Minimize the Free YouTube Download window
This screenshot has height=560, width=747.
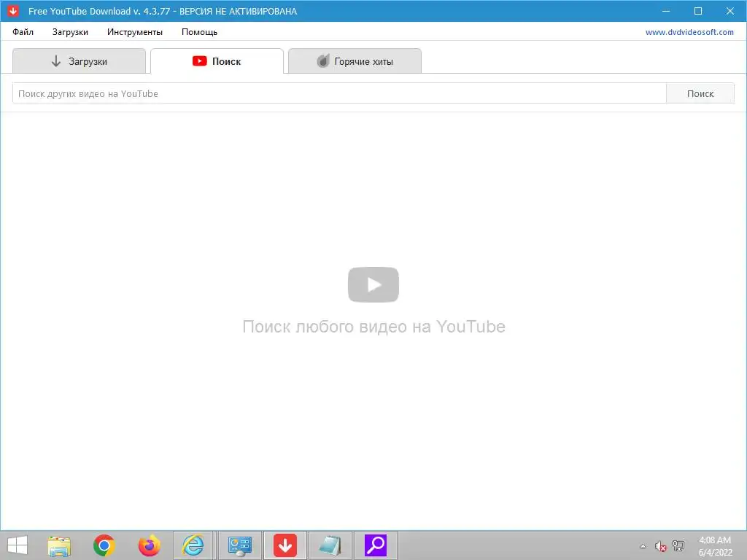coord(666,11)
